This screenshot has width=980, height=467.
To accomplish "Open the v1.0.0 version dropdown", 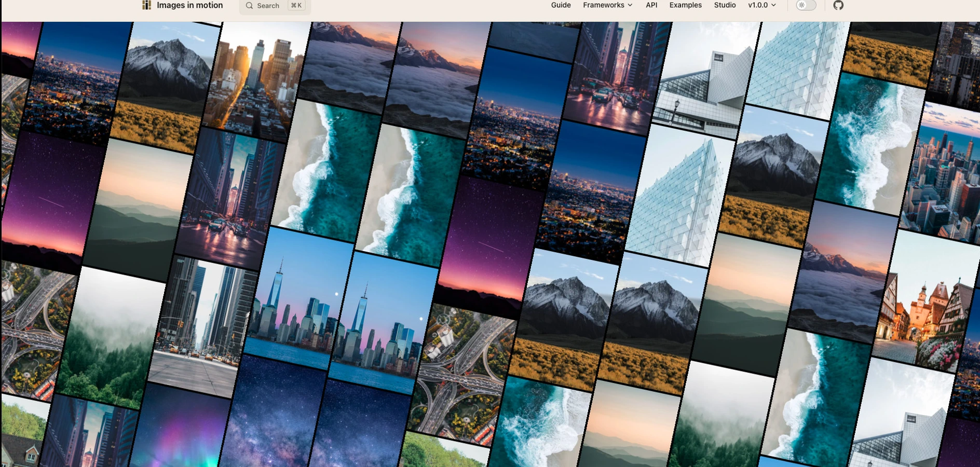I will 762,5.
